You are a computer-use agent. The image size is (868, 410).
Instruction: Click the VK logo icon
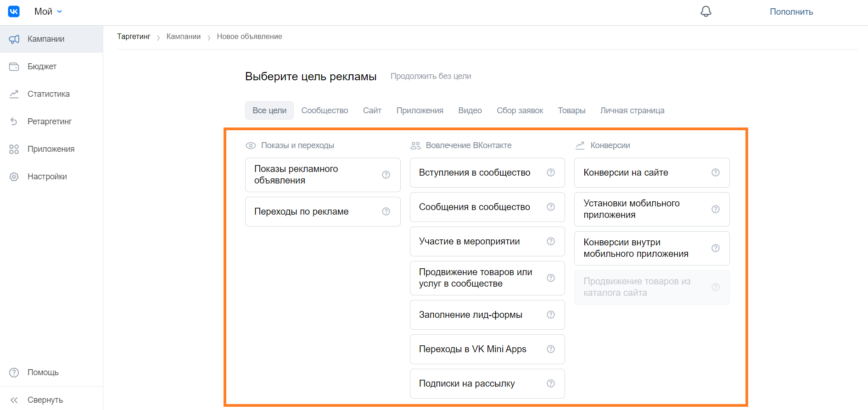[x=14, y=11]
